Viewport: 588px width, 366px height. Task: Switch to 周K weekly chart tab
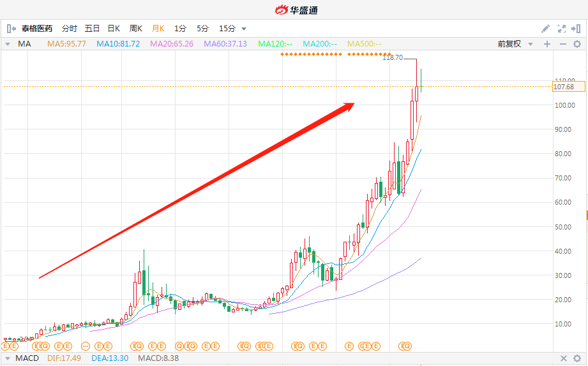coord(136,29)
